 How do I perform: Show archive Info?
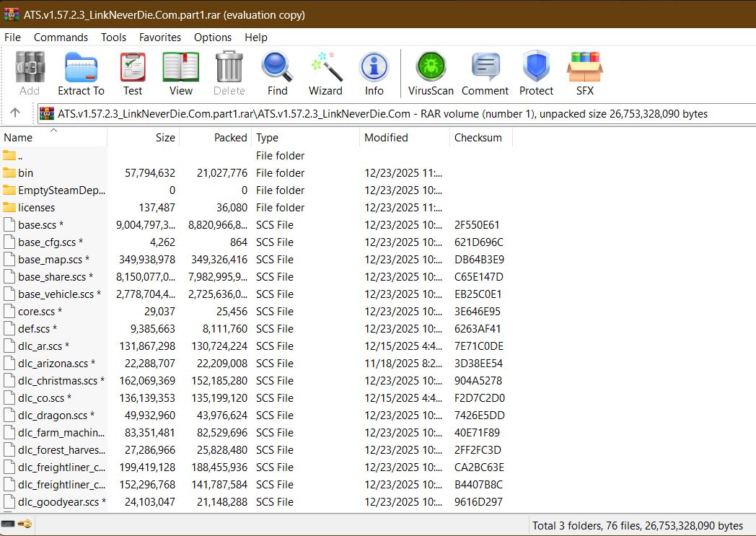(374, 74)
